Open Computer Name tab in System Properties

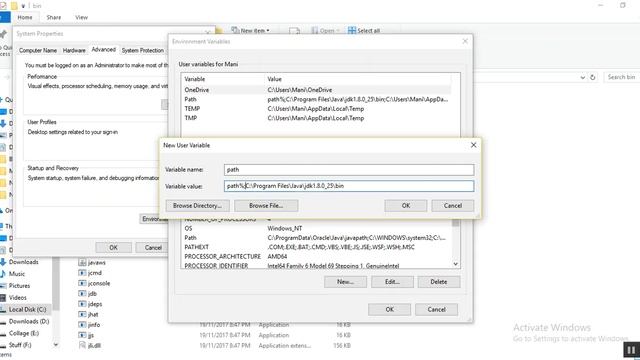(38, 50)
